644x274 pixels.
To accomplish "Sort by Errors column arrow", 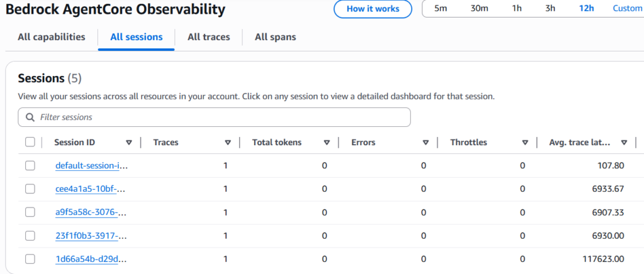I will click(426, 143).
